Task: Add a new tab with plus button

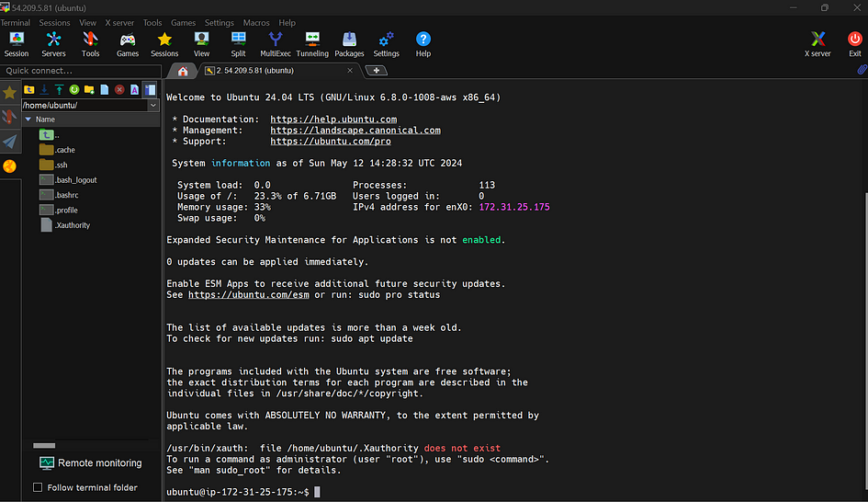Action: 377,71
